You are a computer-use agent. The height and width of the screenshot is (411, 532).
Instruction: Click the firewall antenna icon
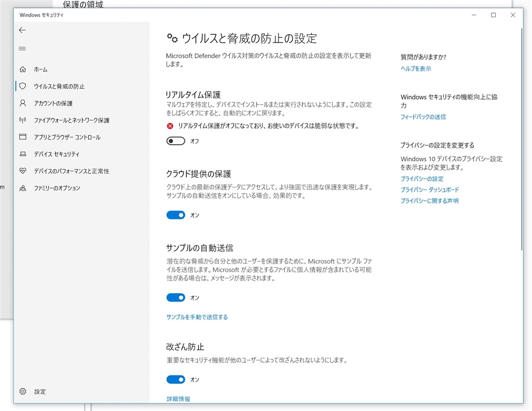(23, 120)
